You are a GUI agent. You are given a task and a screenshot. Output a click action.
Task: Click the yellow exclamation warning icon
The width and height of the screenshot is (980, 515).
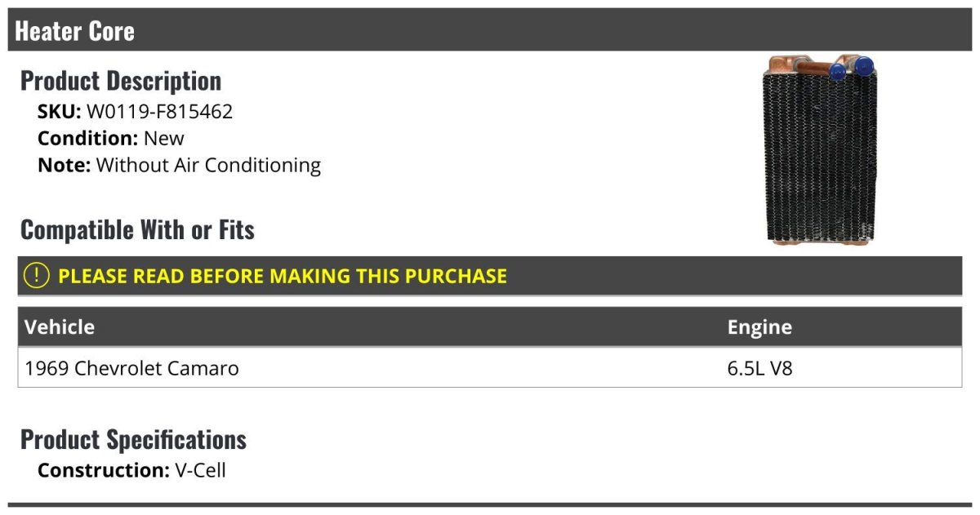37,276
